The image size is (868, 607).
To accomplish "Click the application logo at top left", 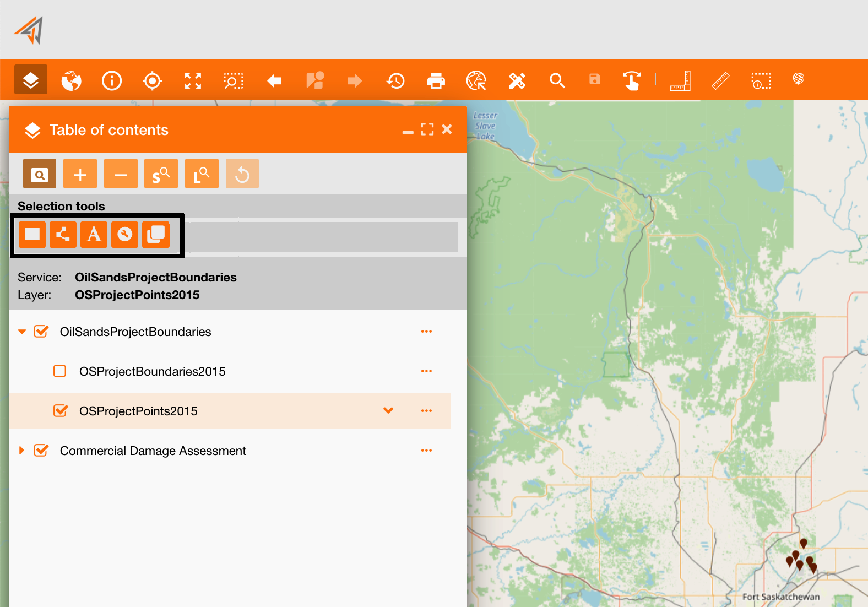I will tap(29, 30).
